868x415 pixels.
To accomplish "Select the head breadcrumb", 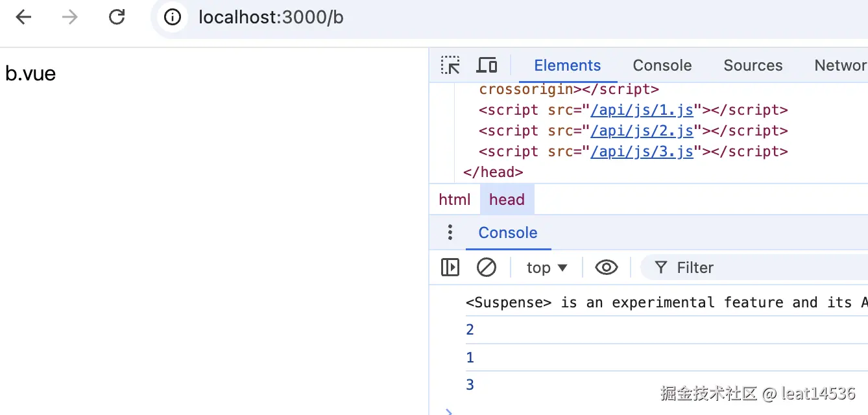I will (x=507, y=200).
